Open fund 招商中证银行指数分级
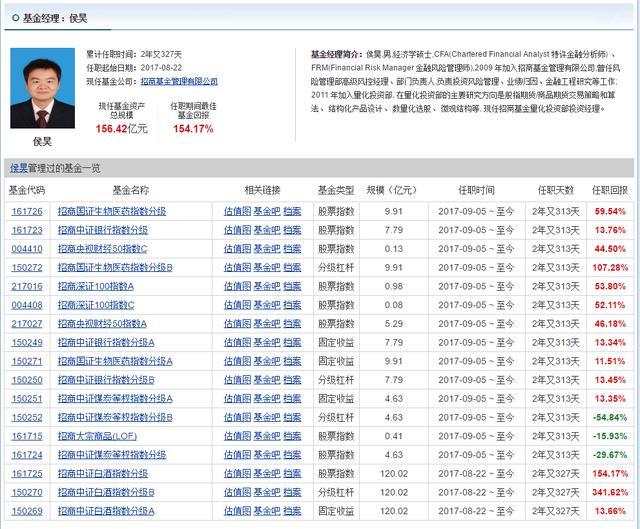 103,230
